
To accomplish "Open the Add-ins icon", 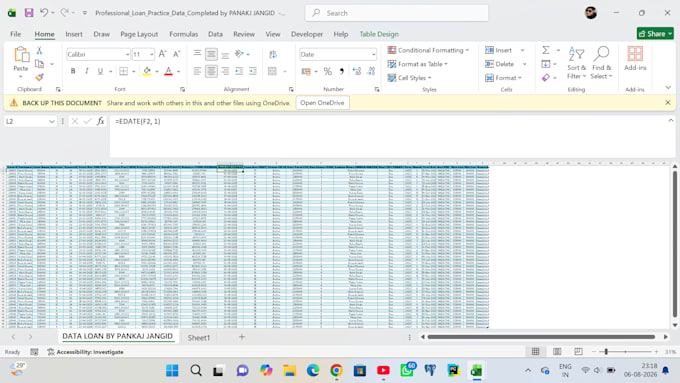I will 635,59.
